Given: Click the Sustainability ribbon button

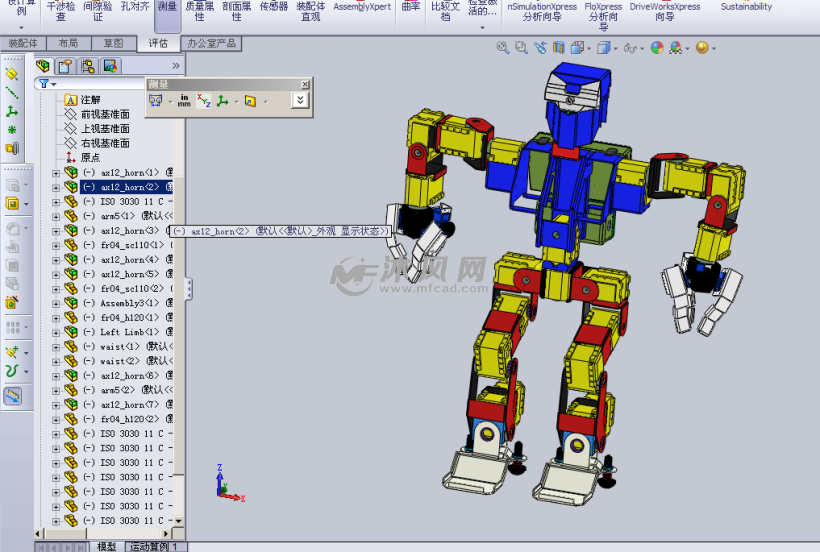Looking at the screenshot, I should coord(746,7).
